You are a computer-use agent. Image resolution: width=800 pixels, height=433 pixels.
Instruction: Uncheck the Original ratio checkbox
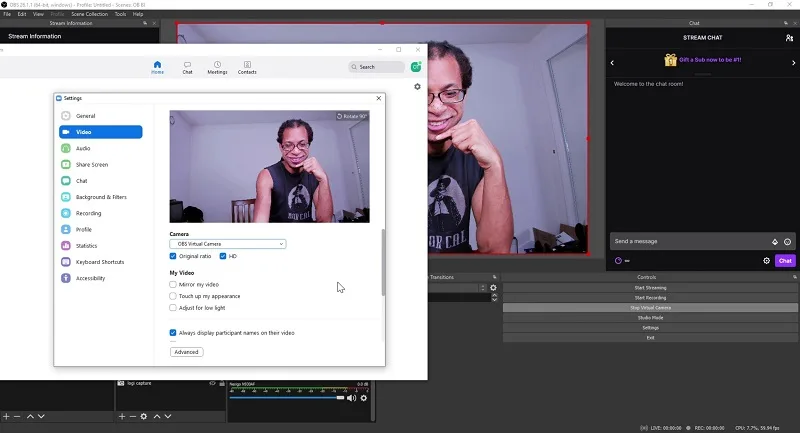(173, 256)
